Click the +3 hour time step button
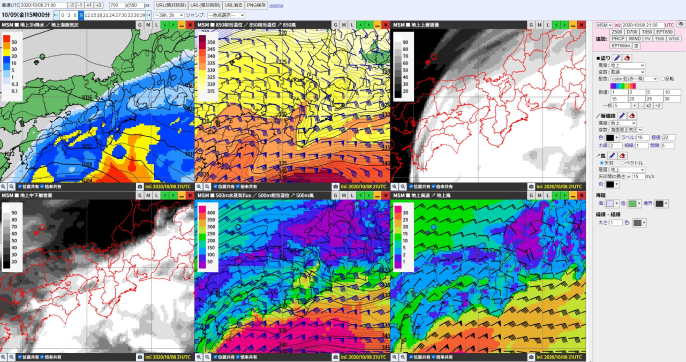The width and height of the screenshot is (686, 362). tap(98, 5)
